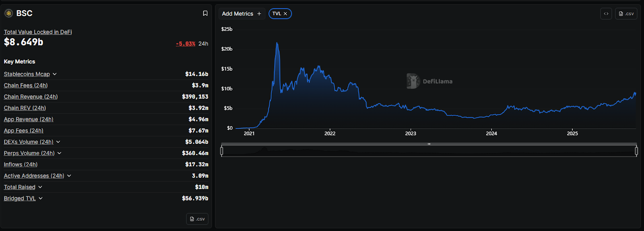Remove the TVL metric chip

tap(285, 14)
